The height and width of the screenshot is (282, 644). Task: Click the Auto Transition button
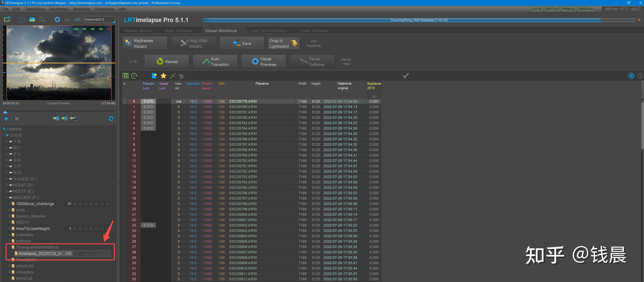point(215,61)
